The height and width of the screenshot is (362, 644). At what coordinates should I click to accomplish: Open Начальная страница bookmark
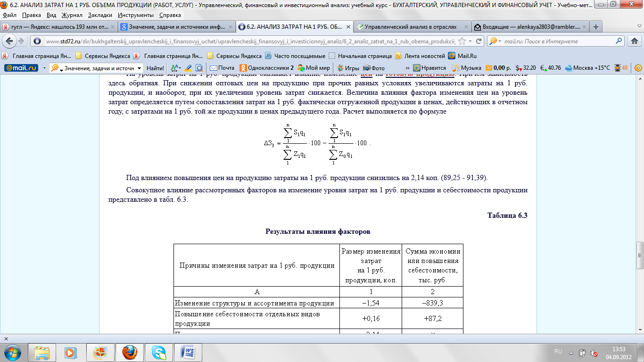point(360,56)
